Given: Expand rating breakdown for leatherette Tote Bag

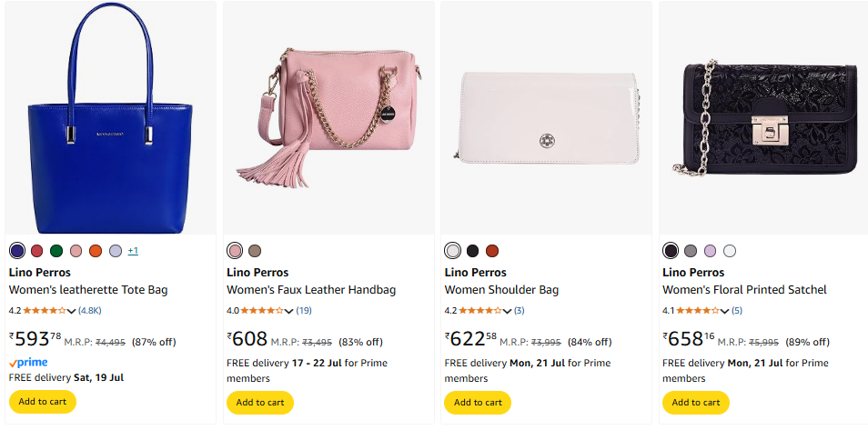Looking at the screenshot, I should (71, 311).
